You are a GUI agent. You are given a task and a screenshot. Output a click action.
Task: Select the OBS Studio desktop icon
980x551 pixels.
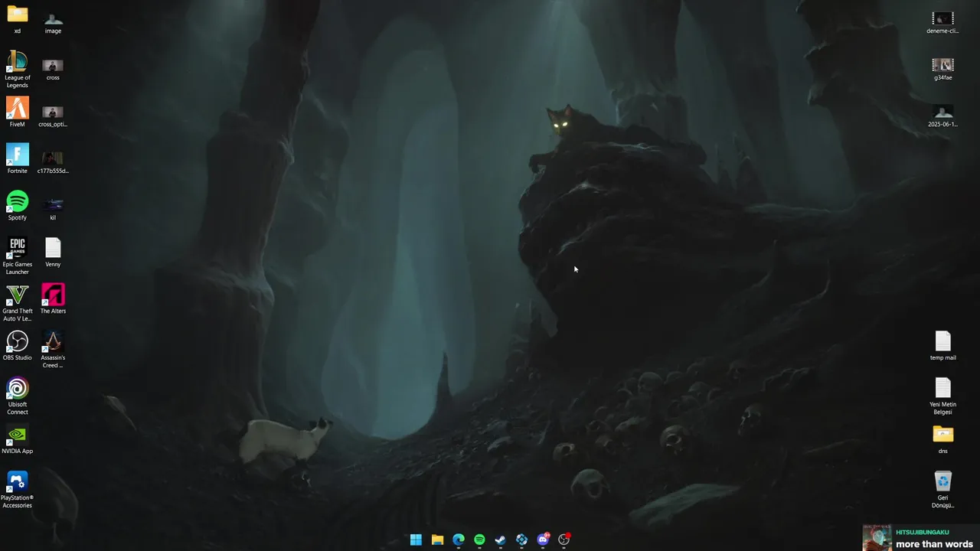point(18,346)
